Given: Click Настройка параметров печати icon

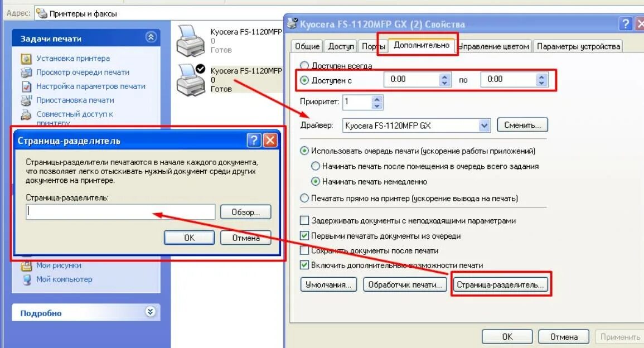Looking at the screenshot, I should point(26,86).
